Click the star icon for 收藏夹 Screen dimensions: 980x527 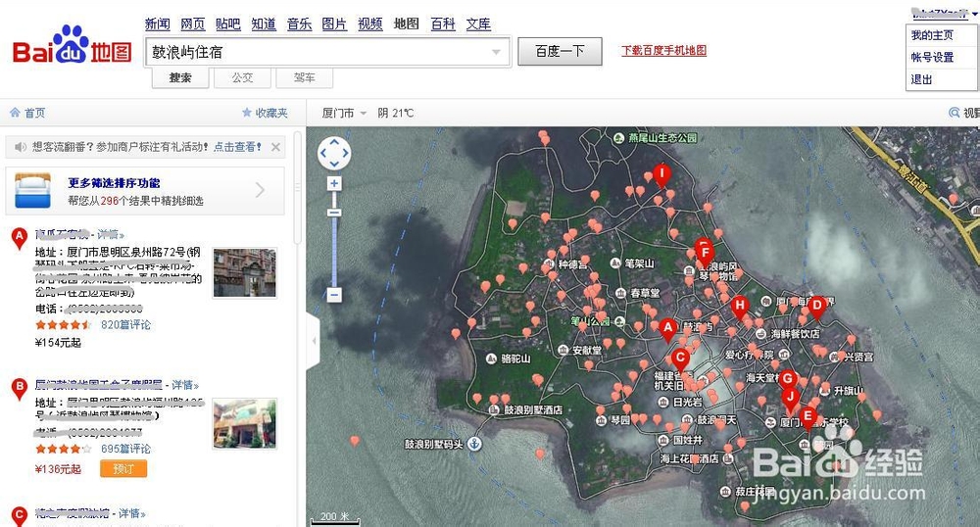[x=246, y=113]
